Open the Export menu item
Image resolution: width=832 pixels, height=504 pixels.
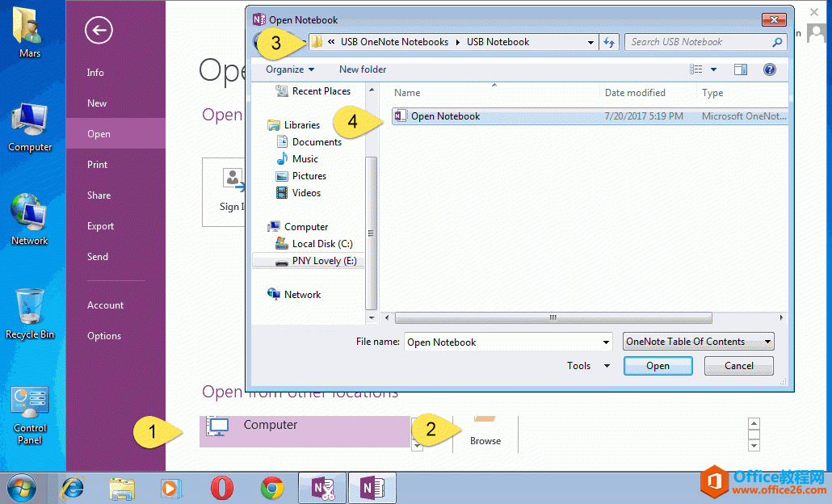100,225
